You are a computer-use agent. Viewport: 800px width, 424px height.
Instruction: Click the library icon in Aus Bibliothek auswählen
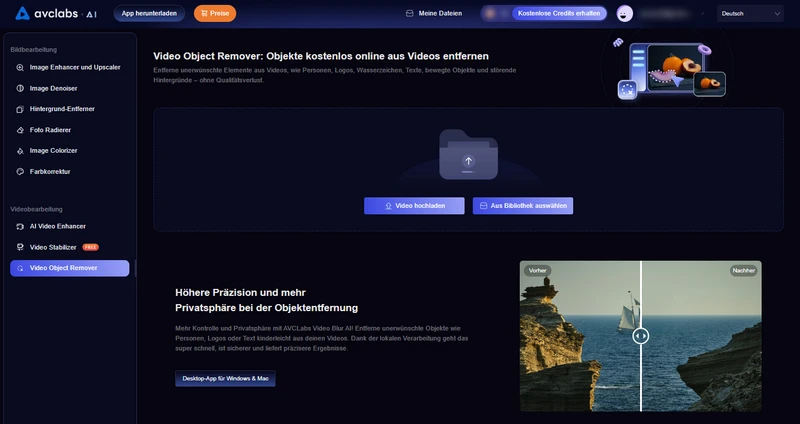coord(484,206)
